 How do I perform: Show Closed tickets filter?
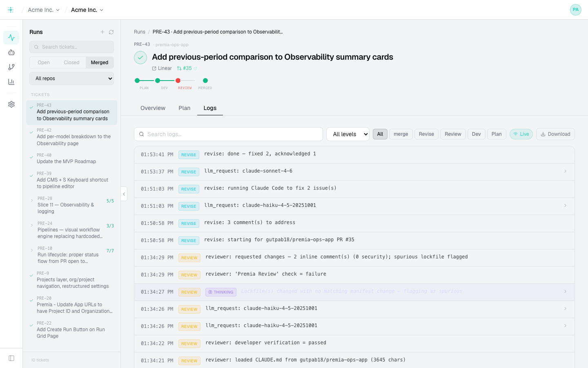(71, 63)
